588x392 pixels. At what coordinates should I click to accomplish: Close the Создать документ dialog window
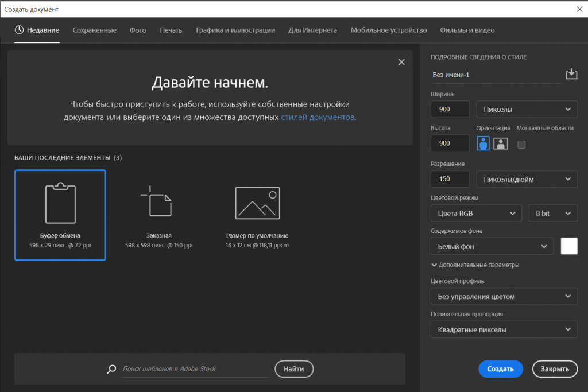click(579, 9)
